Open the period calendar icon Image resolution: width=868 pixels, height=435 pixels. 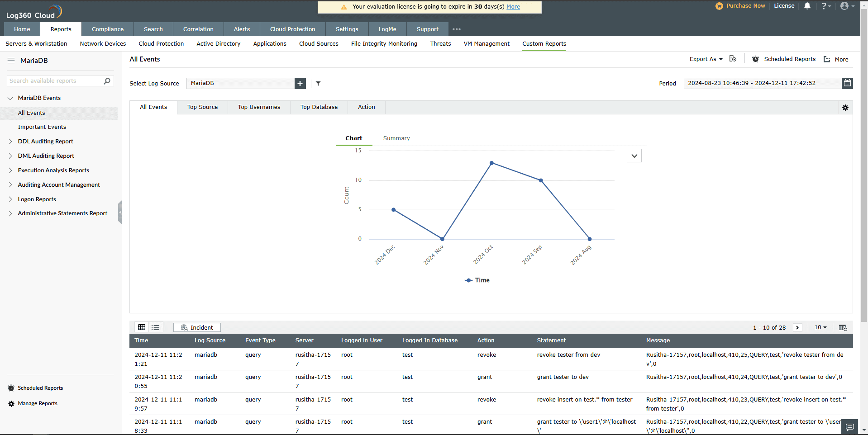847,83
